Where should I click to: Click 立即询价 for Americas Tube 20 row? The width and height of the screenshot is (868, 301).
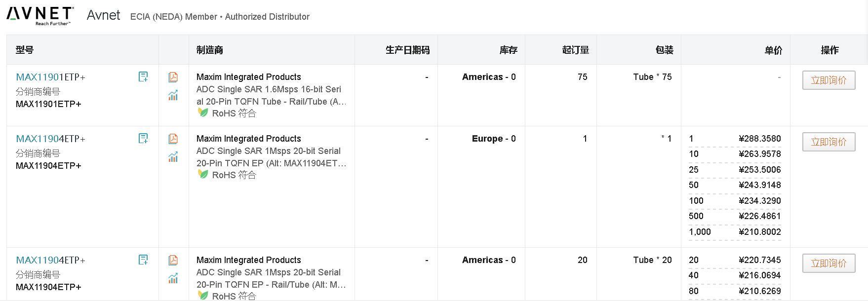click(x=829, y=263)
